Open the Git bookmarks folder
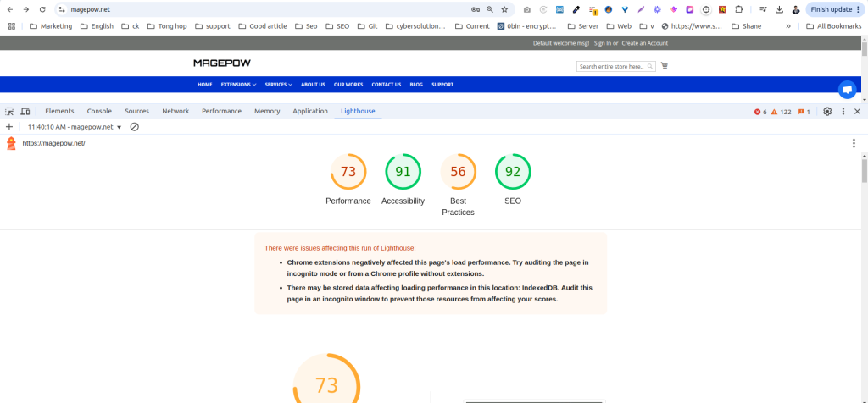 click(368, 26)
